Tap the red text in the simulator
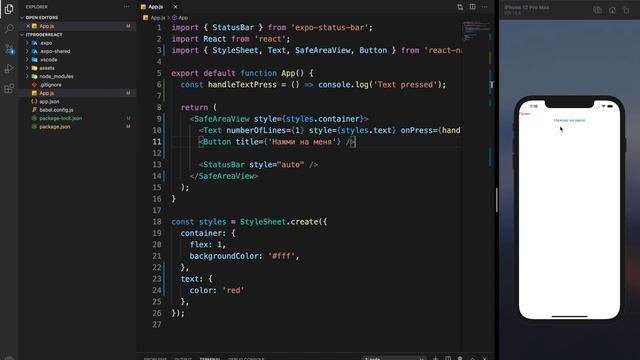 (x=525, y=114)
